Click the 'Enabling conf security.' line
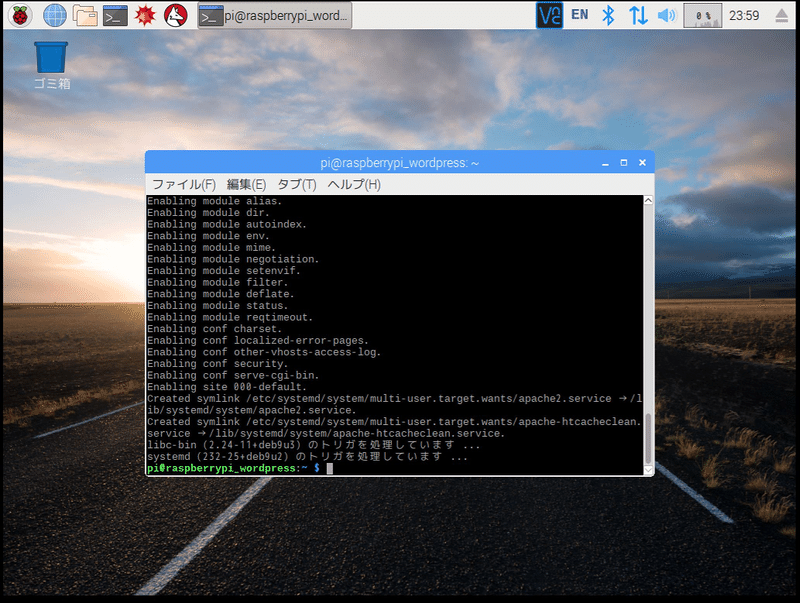Screen dimensions: 800x603 [218, 364]
